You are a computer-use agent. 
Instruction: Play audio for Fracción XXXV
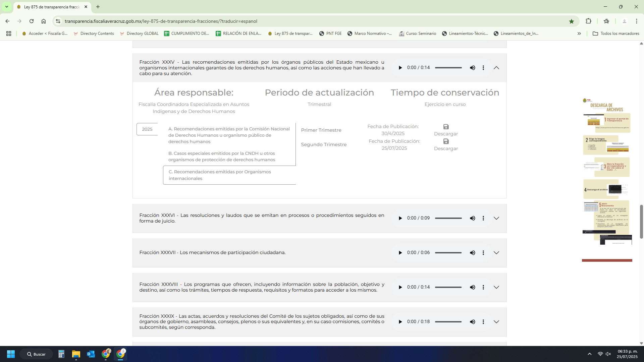(400, 68)
